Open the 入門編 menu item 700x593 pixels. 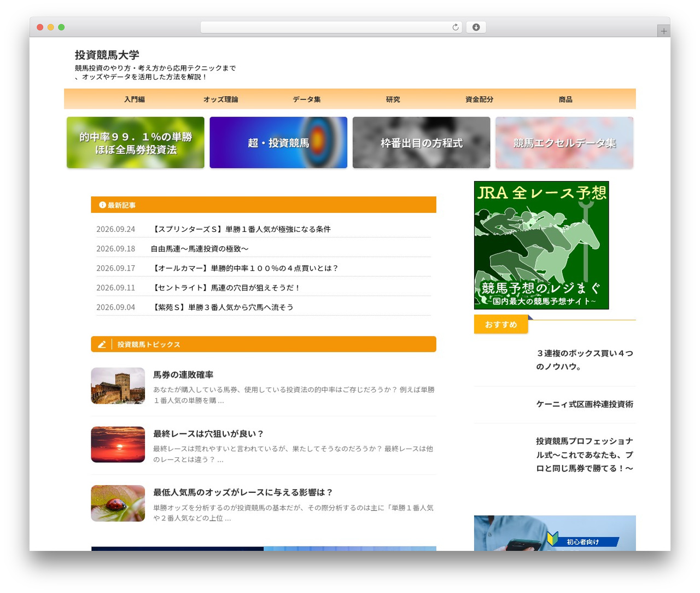(x=135, y=100)
